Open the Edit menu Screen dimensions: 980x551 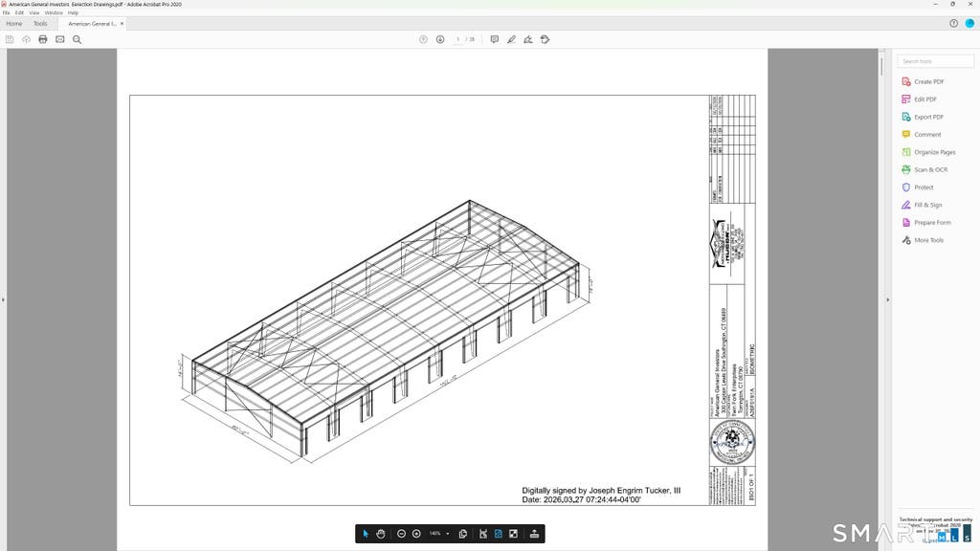[19, 12]
